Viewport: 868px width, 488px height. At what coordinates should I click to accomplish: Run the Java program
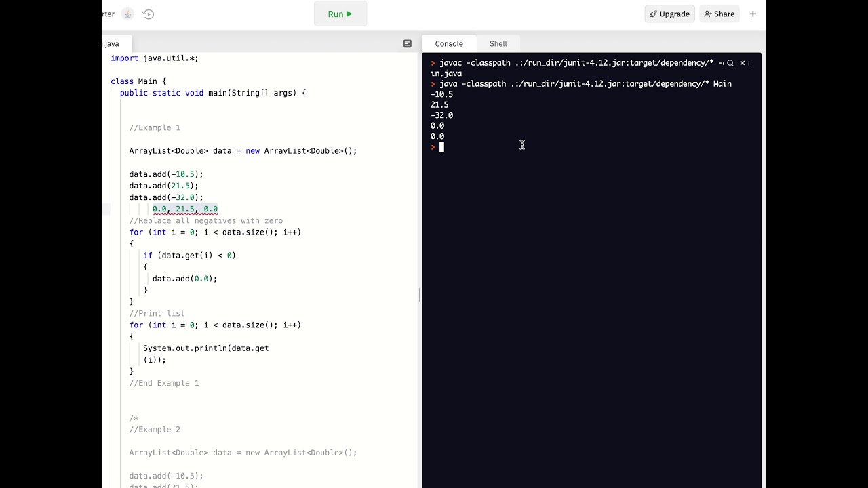pos(340,14)
